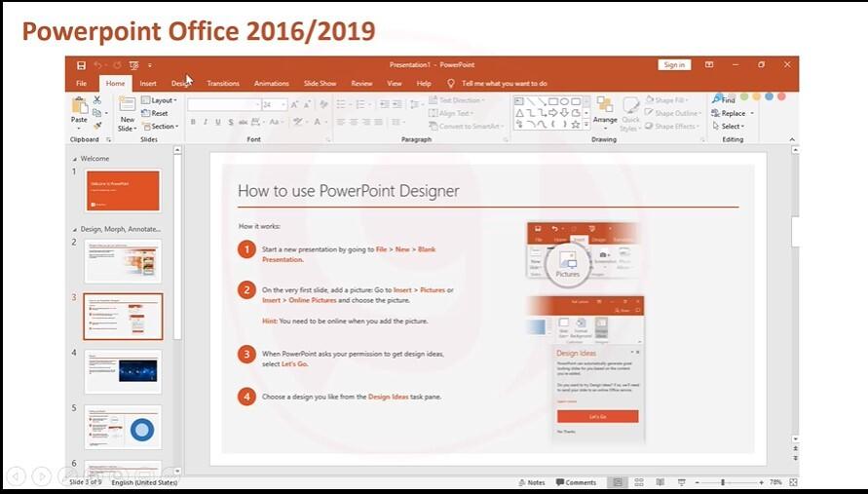Open Comments pane from status bar
Image resolution: width=868 pixels, height=494 pixels.
point(577,482)
